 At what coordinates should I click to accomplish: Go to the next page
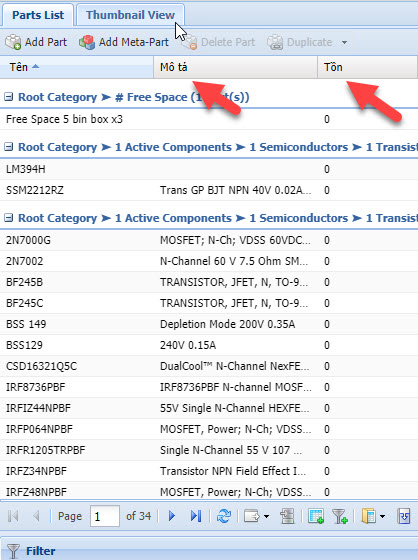pos(172,516)
